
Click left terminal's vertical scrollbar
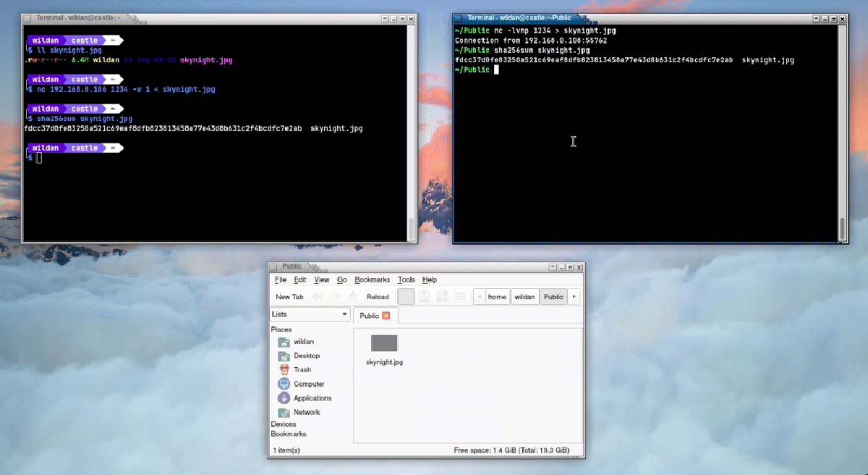(x=412, y=134)
